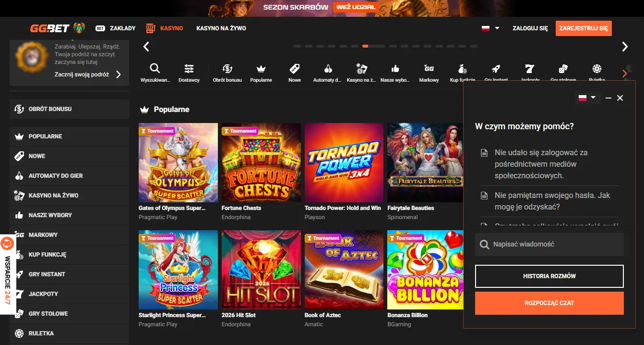Select Jackpoty seven icon in category bar
Image resolution: width=644 pixels, height=345 pixels.
pos(530,68)
